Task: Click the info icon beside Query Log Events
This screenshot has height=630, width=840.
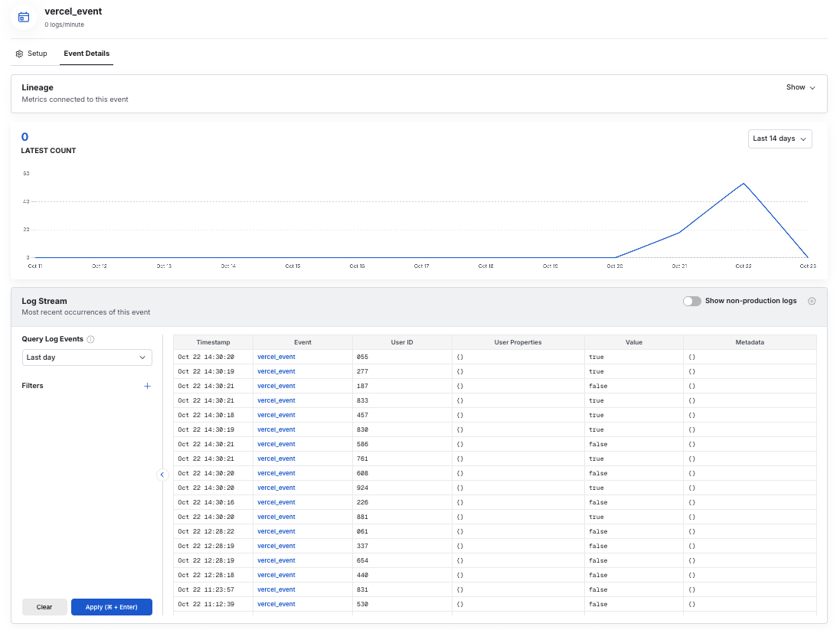Action: pos(90,339)
